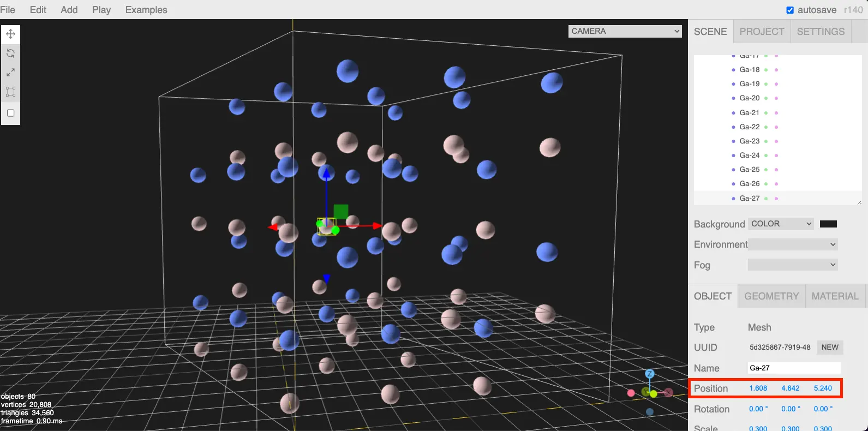Click the Name field containing Ga-27
The height and width of the screenshot is (431, 868).
pos(794,368)
